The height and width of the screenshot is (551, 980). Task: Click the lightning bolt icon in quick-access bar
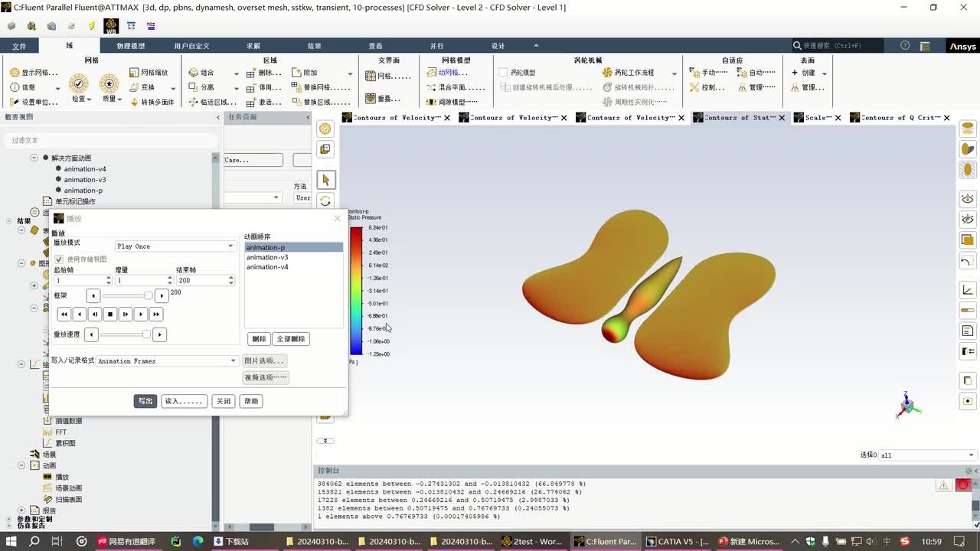(92, 26)
